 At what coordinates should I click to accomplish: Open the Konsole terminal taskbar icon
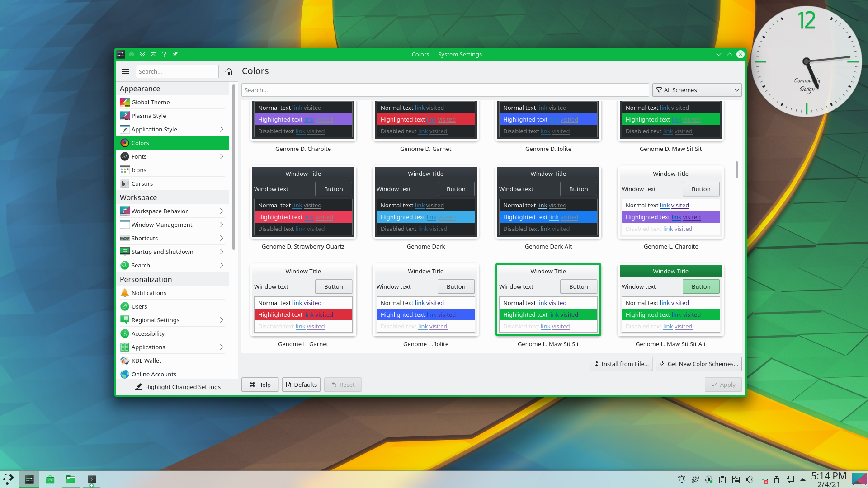(x=91, y=479)
